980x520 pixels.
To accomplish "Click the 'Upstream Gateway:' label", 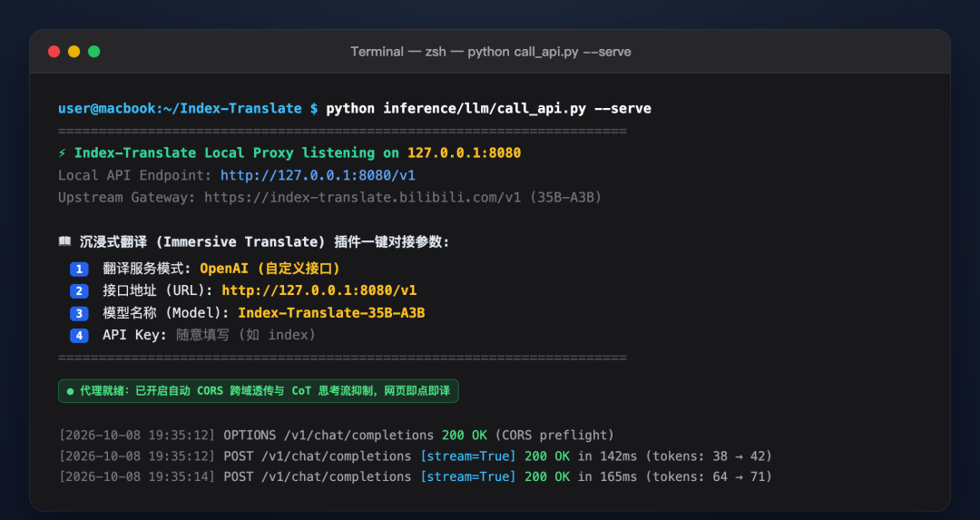I will [127, 198].
